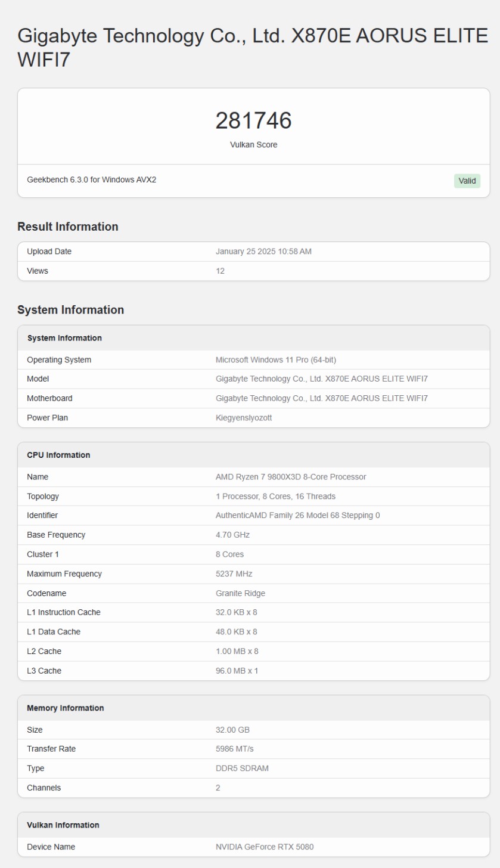Click the Power Plan value Kiegyenslyozott
This screenshot has width=500, height=868.
[243, 418]
